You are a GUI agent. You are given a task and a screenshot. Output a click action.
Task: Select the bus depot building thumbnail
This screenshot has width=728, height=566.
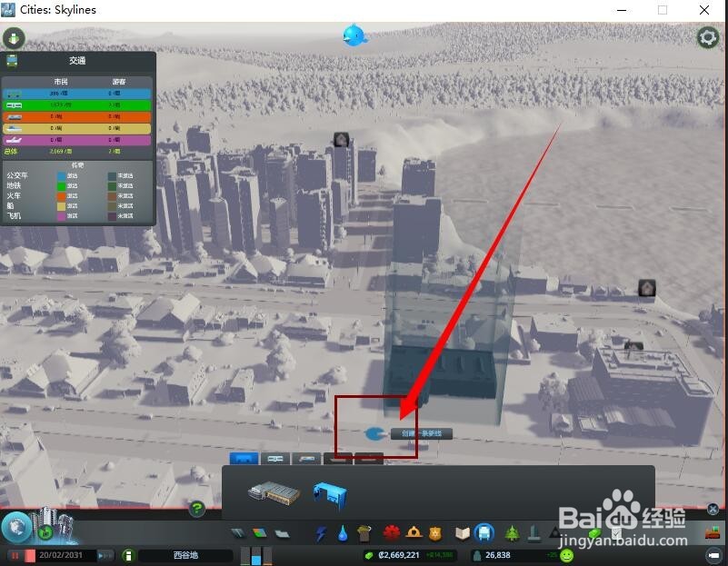[x=274, y=492]
